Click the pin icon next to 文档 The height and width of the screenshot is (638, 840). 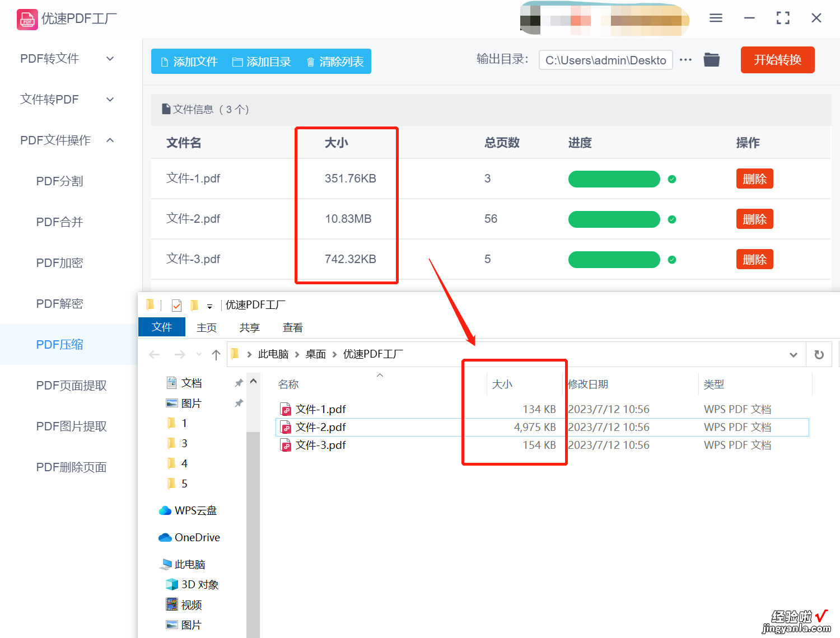click(239, 383)
